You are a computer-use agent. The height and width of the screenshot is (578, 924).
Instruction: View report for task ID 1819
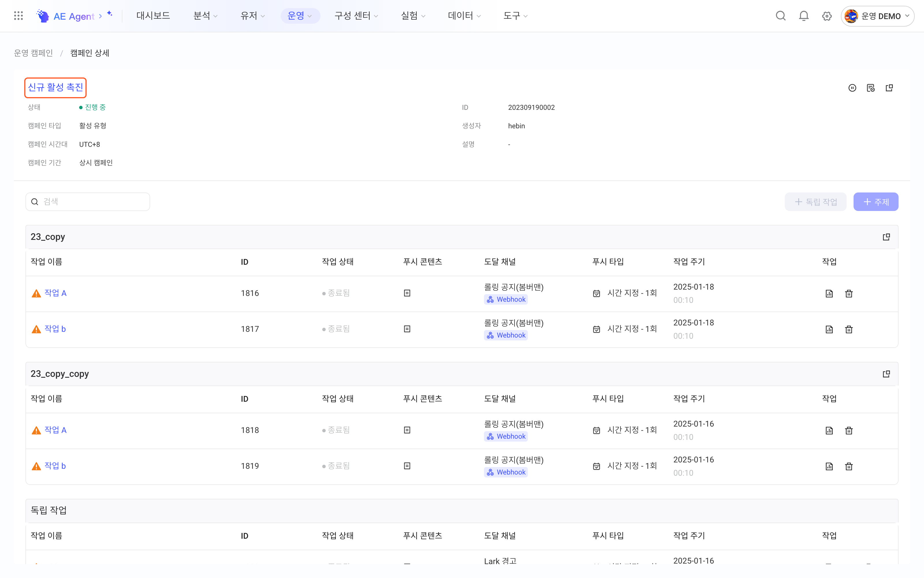pos(829,466)
